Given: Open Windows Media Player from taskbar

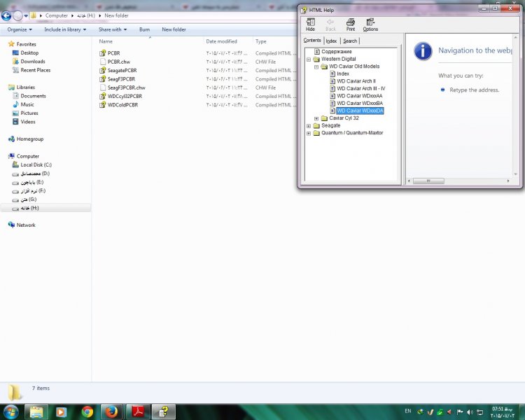Looking at the screenshot, I should pyautogui.click(x=61, y=412).
